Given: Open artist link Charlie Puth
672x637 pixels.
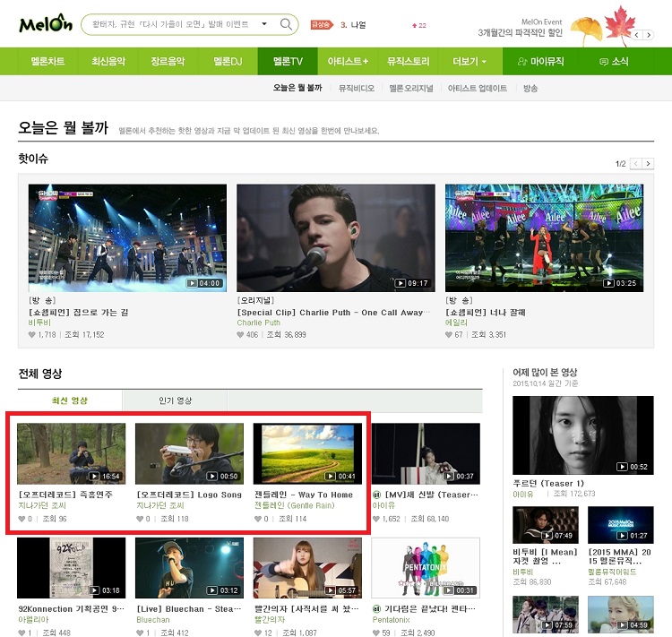Looking at the screenshot, I should point(258,323).
